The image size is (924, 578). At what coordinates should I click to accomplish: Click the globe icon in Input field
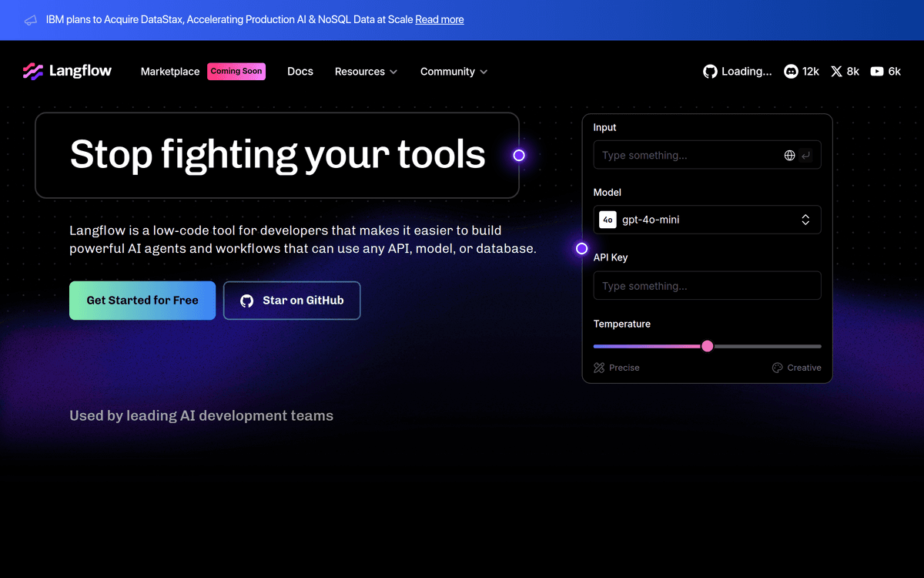789,156
